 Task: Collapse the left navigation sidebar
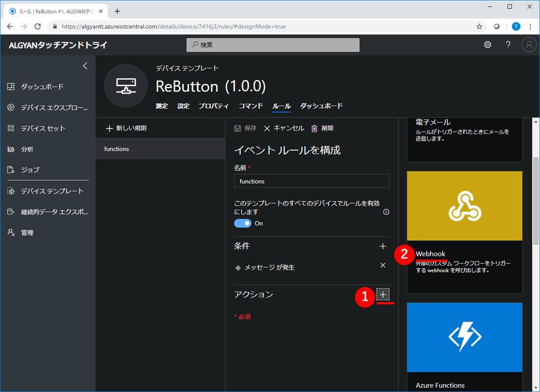pos(85,66)
